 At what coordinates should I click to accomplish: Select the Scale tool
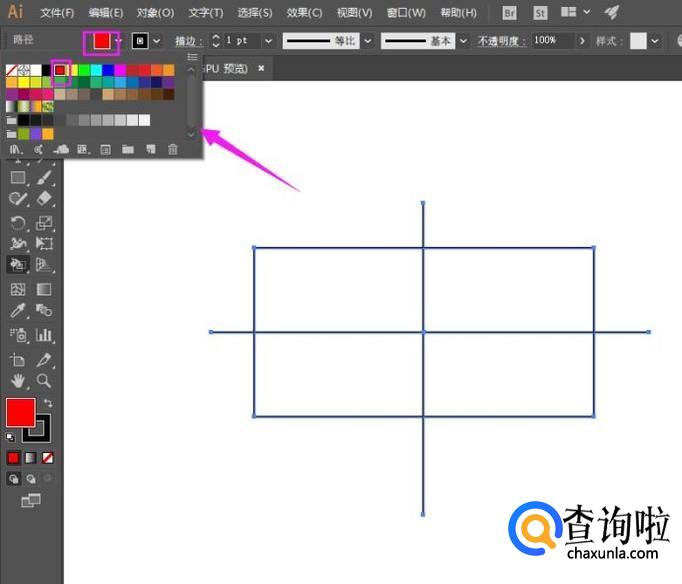point(44,223)
